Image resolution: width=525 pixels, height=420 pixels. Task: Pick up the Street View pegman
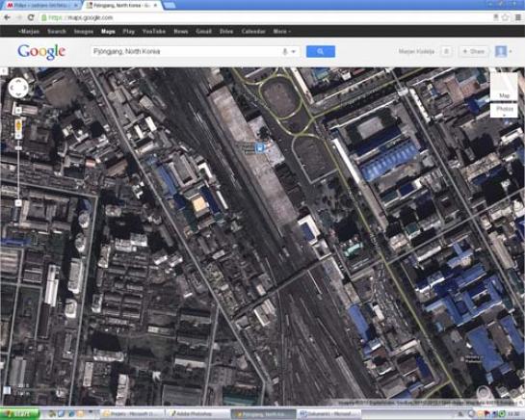click(18, 126)
